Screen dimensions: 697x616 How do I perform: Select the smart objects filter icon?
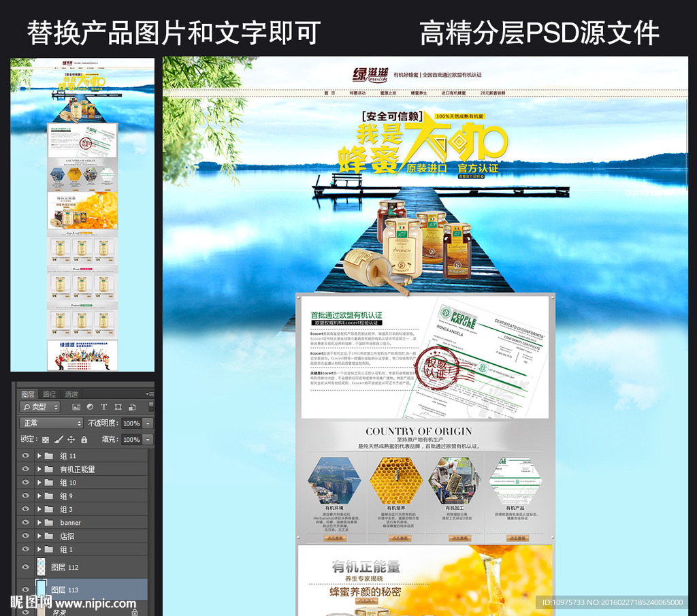click(x=132, y=408)
